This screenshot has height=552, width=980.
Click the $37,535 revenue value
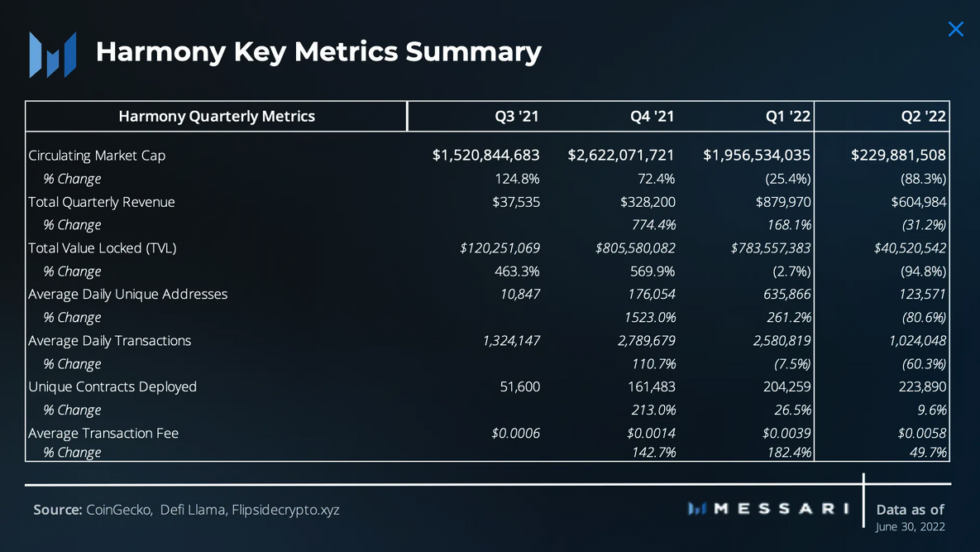click(x=515, y=202)
